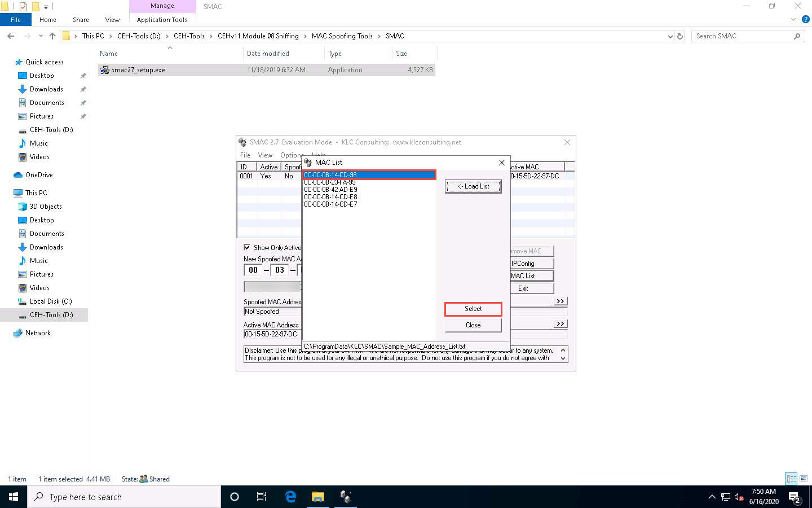812x508 pixels.
Task: Open recent locations dropdown arrow
Action: (x=41, y=36)
